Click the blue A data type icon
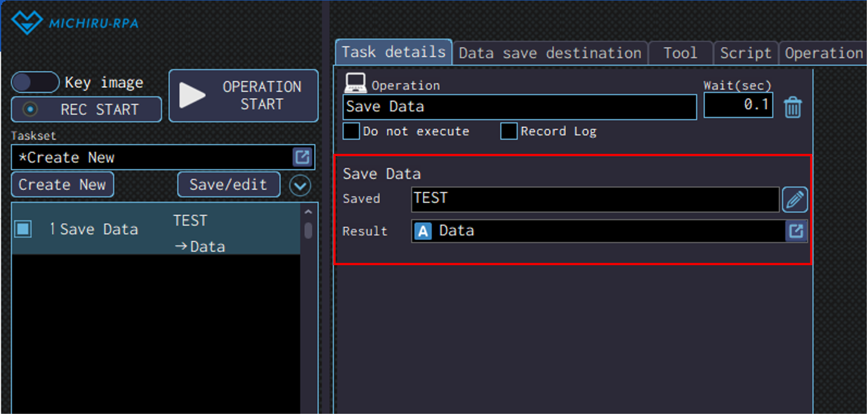 click(423, 231)
